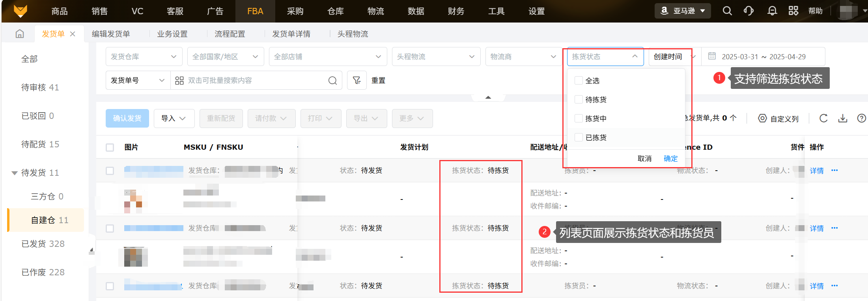Close the 发货单 tab
This screenshot has height=301, width=868.
(73, 34)
